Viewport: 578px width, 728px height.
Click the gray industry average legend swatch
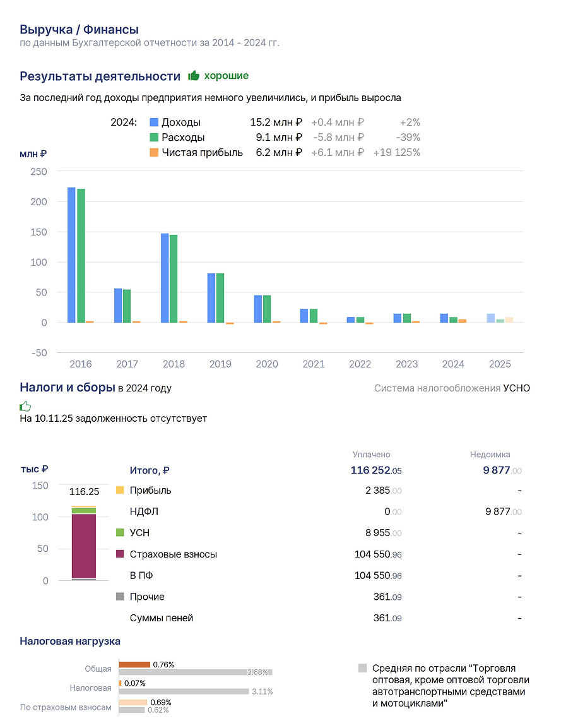[362, 668]
